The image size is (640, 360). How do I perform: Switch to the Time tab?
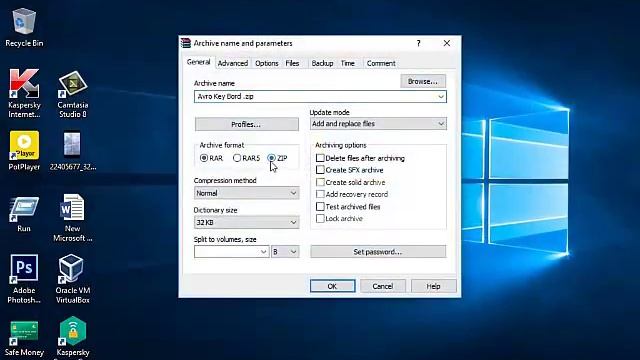pos(347,63)
